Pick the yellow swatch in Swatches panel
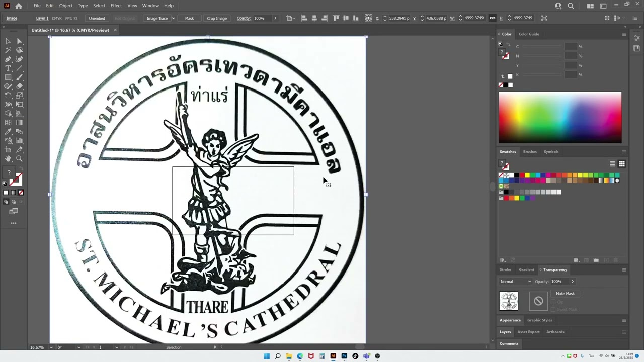644x362 pixels. pos(527,175)
